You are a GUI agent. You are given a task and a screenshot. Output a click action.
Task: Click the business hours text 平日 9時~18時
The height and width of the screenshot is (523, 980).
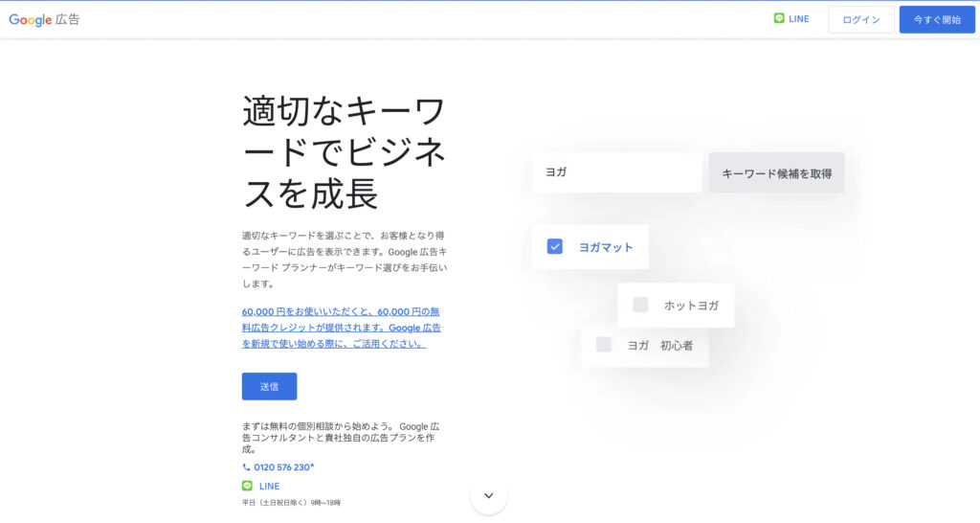291,502
